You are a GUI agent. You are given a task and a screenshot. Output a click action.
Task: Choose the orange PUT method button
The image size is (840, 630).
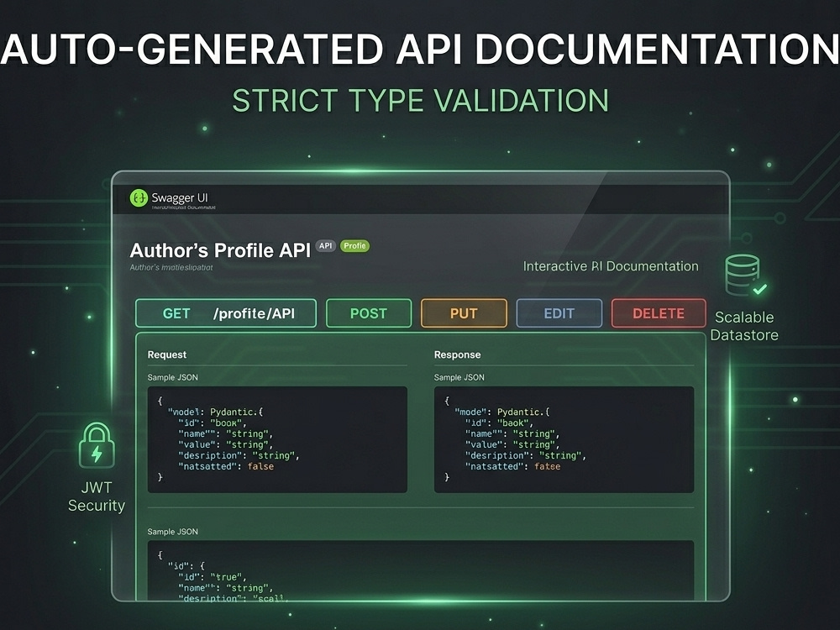(x=464, y=313)
